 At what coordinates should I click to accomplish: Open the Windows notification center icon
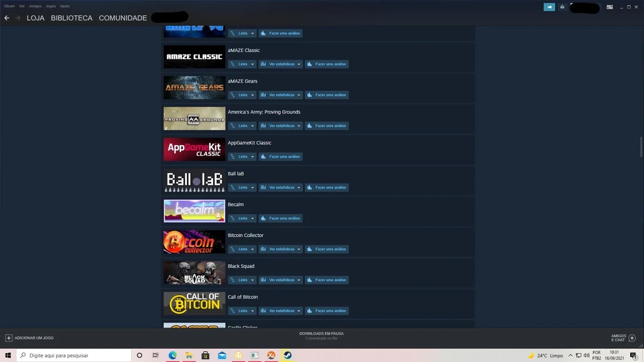[x=633, y=356]
